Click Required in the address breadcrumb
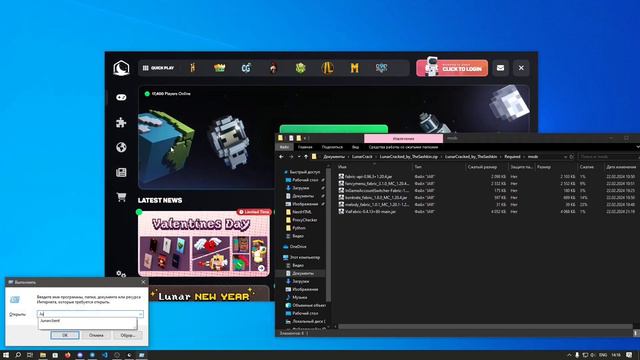The image size is (640, 360). click(x=512, y=157)
